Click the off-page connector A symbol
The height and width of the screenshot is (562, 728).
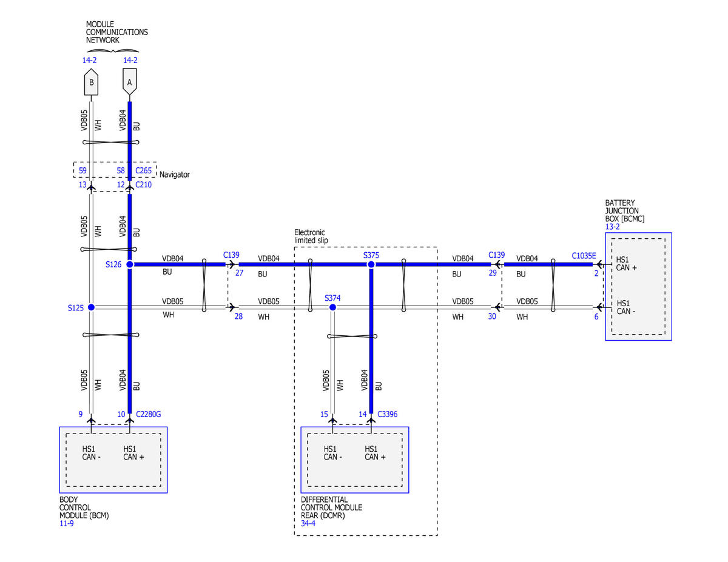pos(129,82)
